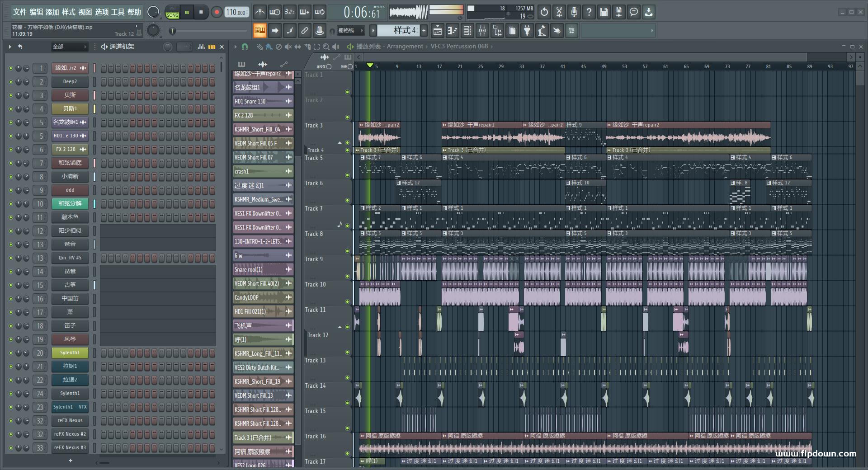Click the tempo field 110.000
This screenshot has height=470, width=868.
(x=237, y=12)
